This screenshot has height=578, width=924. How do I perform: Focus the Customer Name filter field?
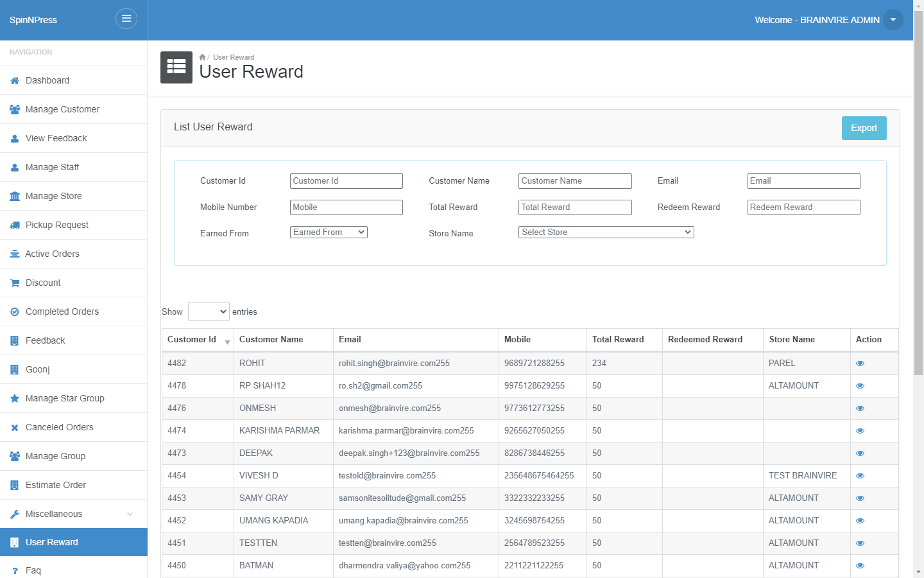tap(575, 181)
